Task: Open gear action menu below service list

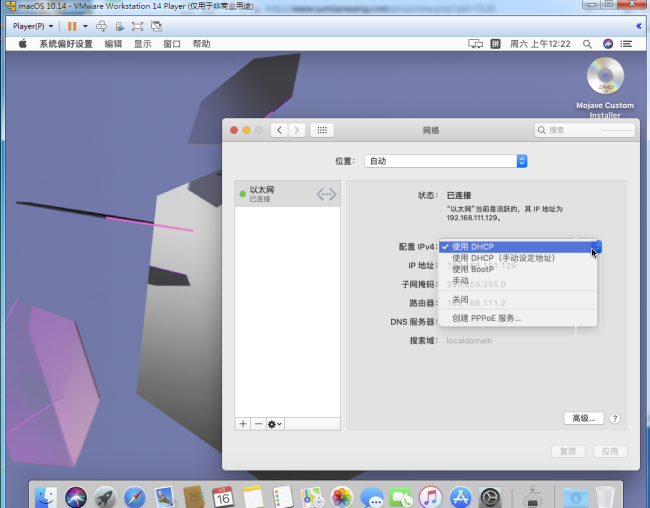Action: point(275,424)
